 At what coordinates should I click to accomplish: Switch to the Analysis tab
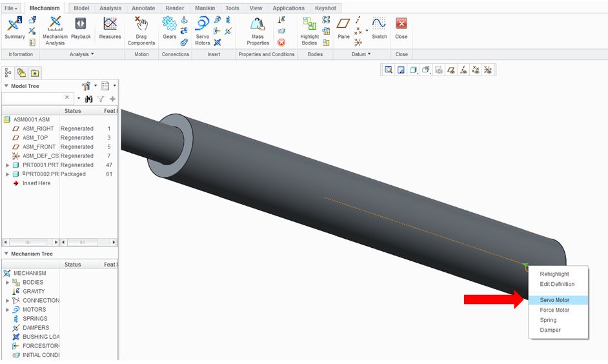[110, 8]
